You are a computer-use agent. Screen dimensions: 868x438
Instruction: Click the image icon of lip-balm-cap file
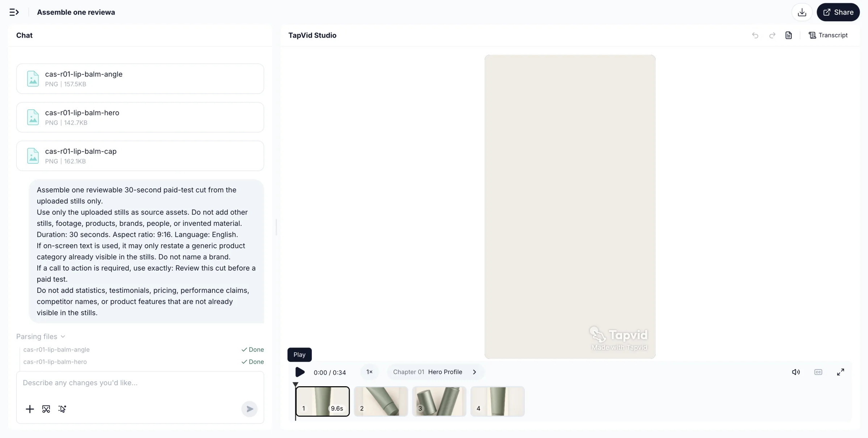click(x=33, y=156)
